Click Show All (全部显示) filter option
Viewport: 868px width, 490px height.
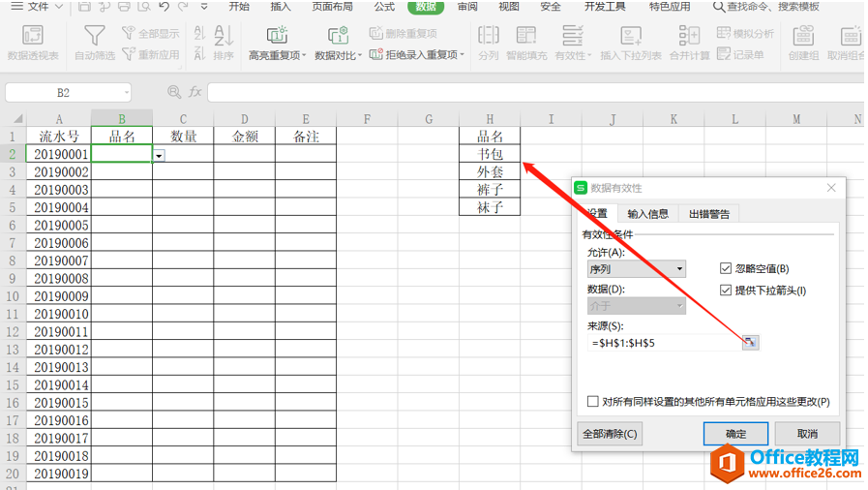coord(151,33)
